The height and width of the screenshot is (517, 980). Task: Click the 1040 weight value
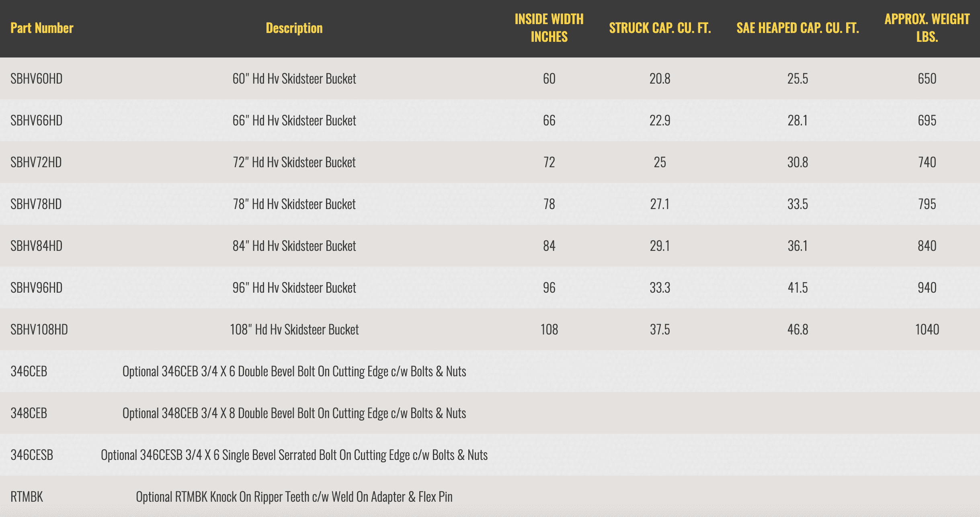[x=927, y=330]
